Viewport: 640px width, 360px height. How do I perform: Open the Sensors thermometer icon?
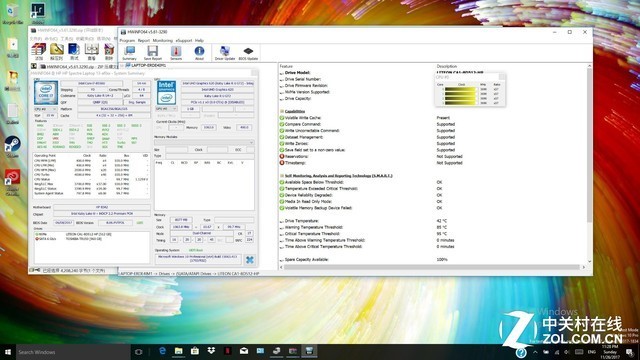pos(176,53)
